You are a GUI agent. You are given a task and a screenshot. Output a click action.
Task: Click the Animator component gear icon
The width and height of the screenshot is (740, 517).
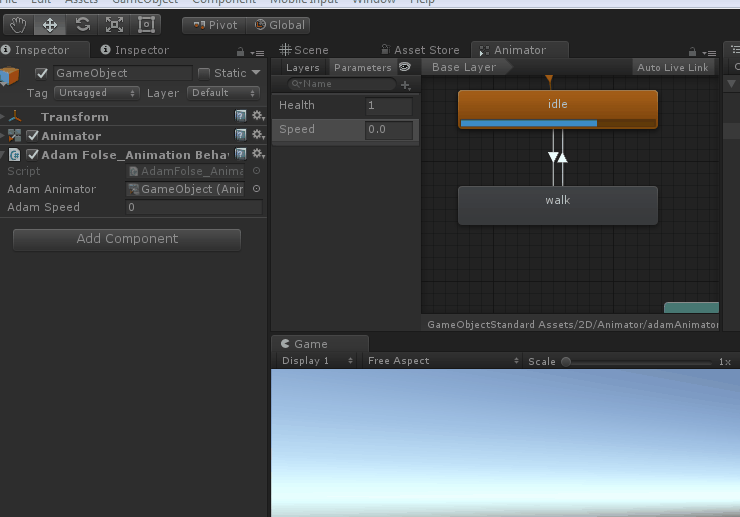(258, 136)
